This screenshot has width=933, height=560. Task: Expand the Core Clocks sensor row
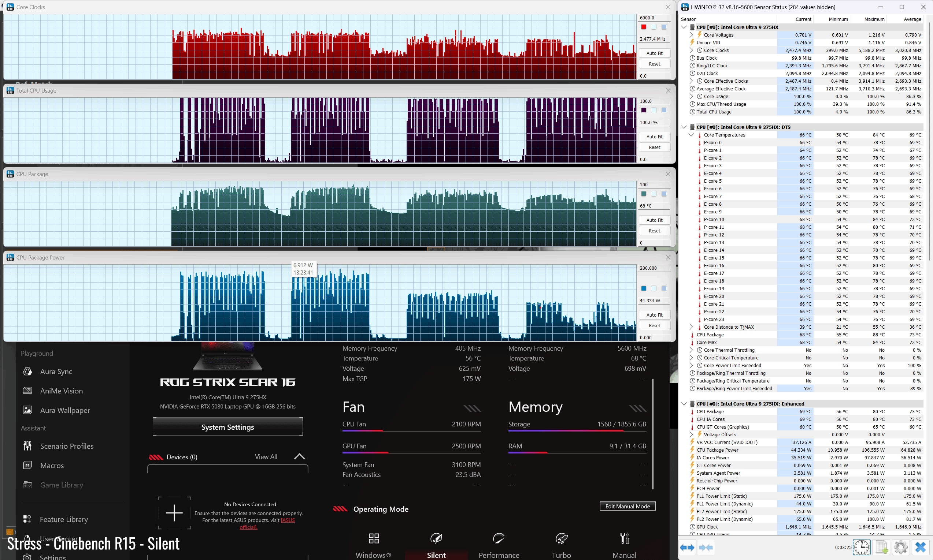pos(691,50)
